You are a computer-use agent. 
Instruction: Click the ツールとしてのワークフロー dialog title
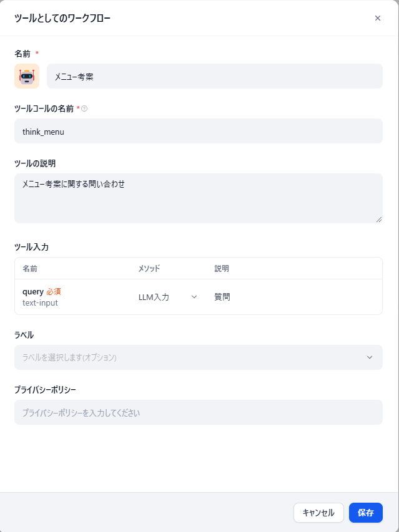point(62,18)
